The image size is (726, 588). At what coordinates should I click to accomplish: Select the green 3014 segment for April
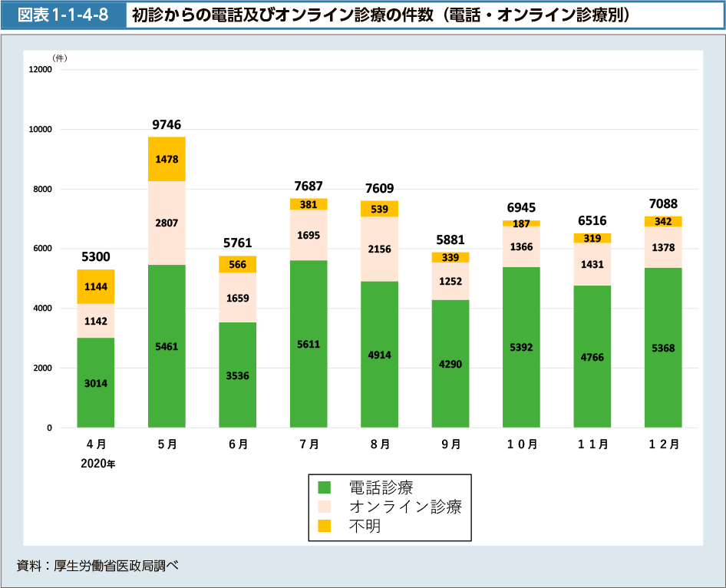[96, 382]
